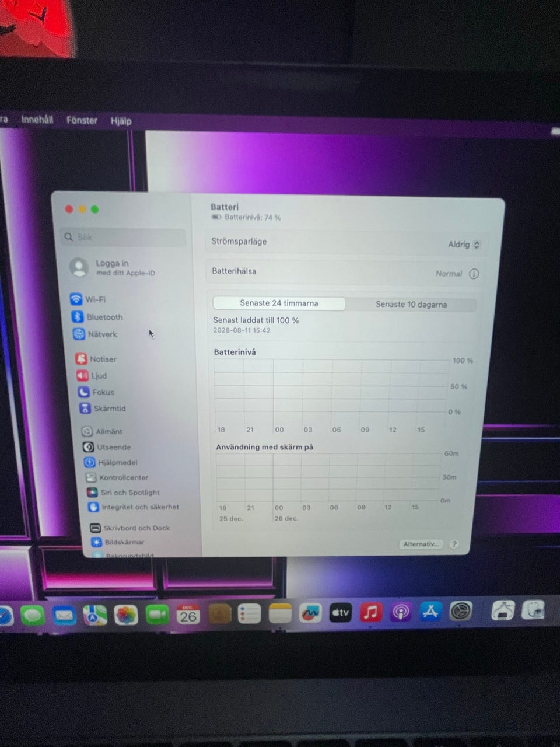The height and width of the screenshot is (747, 560).
Task: Click the question mark help button
Action: (x=454, y=544)
